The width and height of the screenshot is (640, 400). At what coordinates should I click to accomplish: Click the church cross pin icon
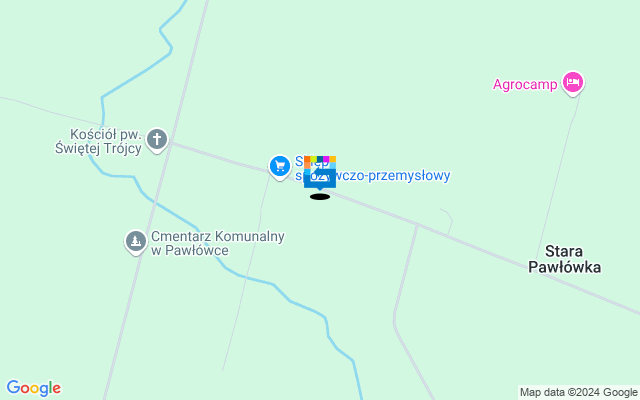[x=157, y=140]
